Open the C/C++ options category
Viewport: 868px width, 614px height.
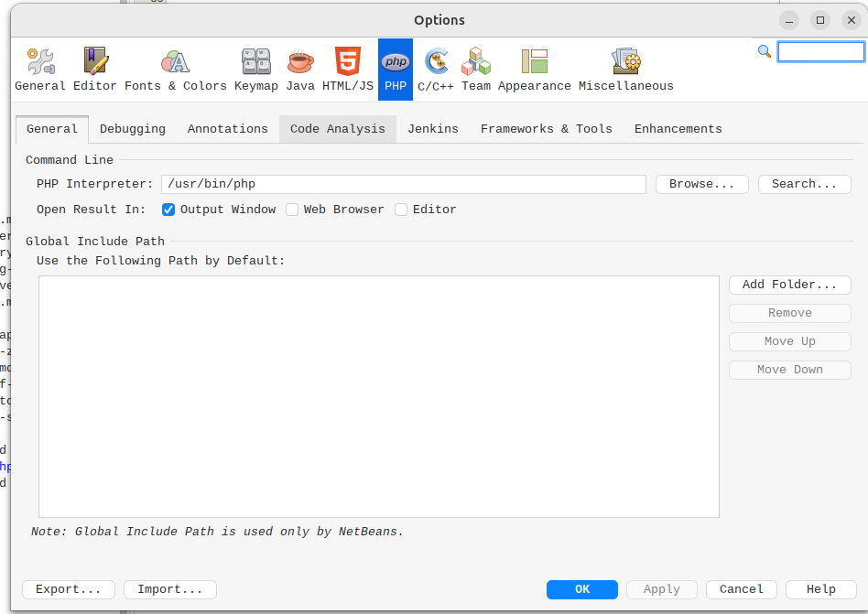pyautogui.click(x=437, y=70)
